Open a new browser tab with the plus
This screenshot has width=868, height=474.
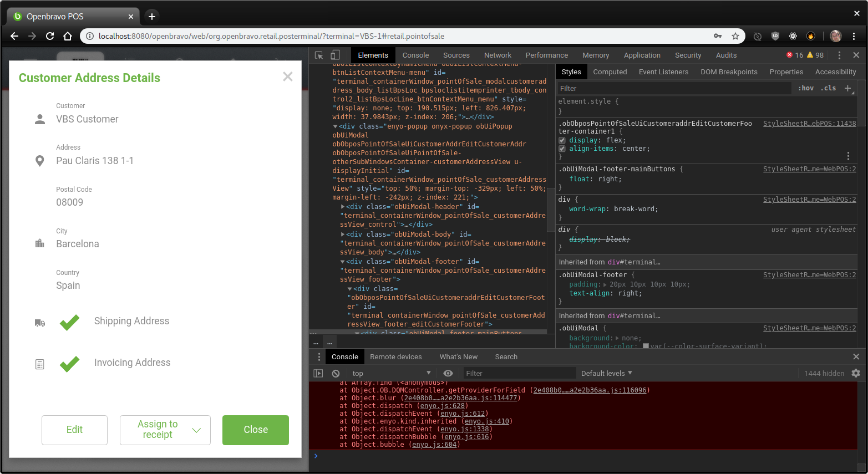(151, 16)
